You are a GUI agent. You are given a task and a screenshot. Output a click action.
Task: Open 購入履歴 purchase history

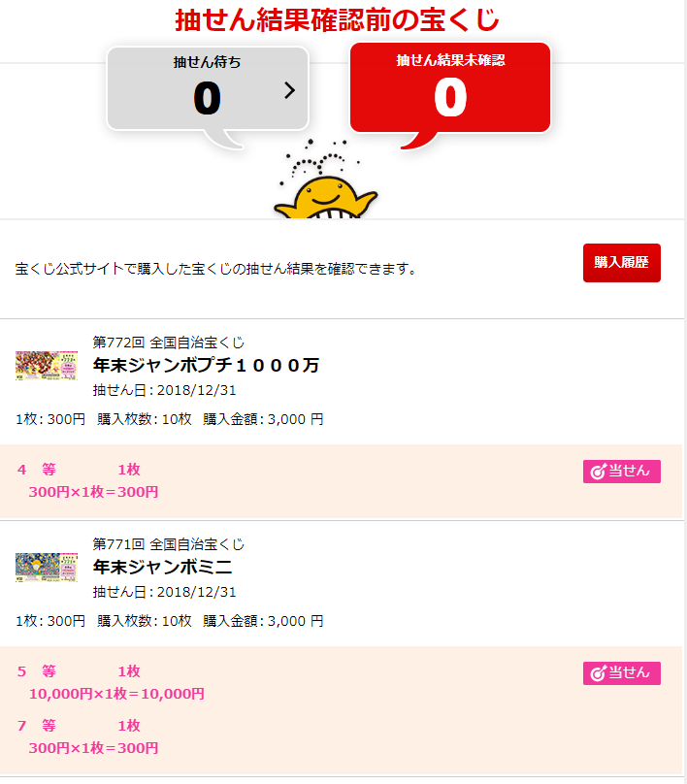(621, 263)
